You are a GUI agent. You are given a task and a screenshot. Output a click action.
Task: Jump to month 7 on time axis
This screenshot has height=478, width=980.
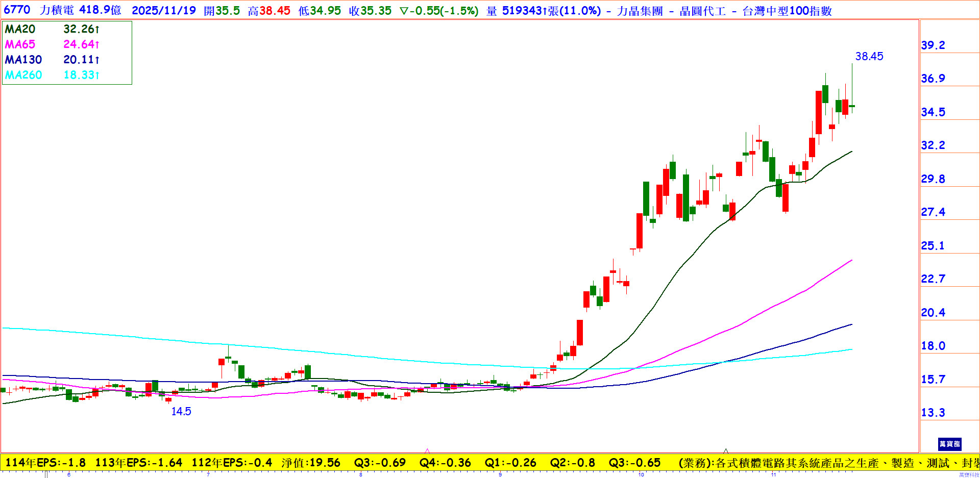[208, 474]
